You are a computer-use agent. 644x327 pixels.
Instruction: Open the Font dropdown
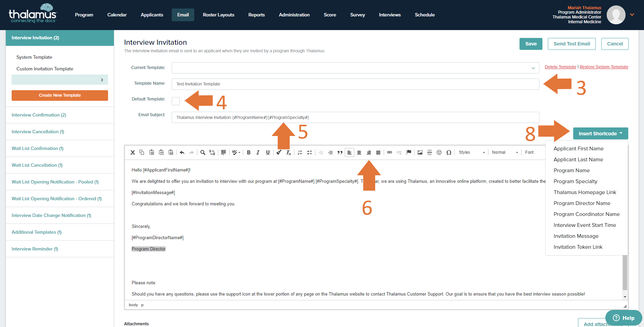(534, 152)
